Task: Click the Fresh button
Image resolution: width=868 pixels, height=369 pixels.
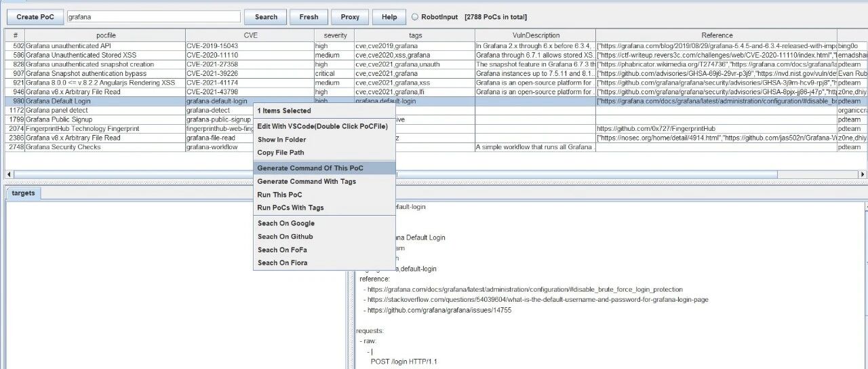Action: point(309,17)
